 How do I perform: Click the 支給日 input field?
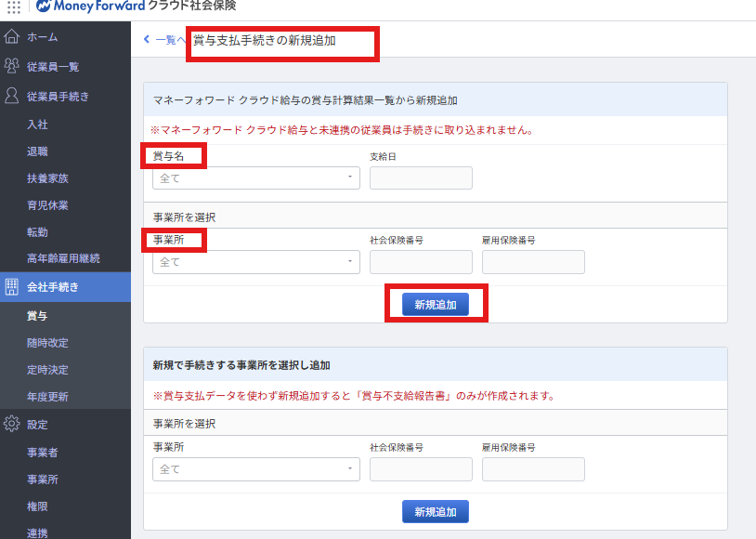(421, 177)
